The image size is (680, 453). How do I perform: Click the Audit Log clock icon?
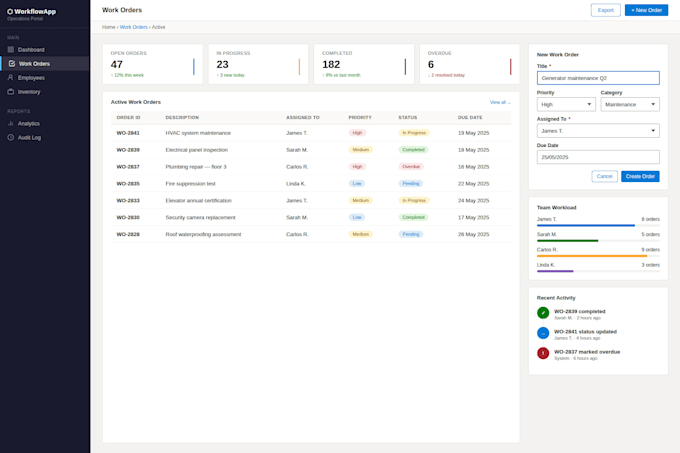pos(11,137)
